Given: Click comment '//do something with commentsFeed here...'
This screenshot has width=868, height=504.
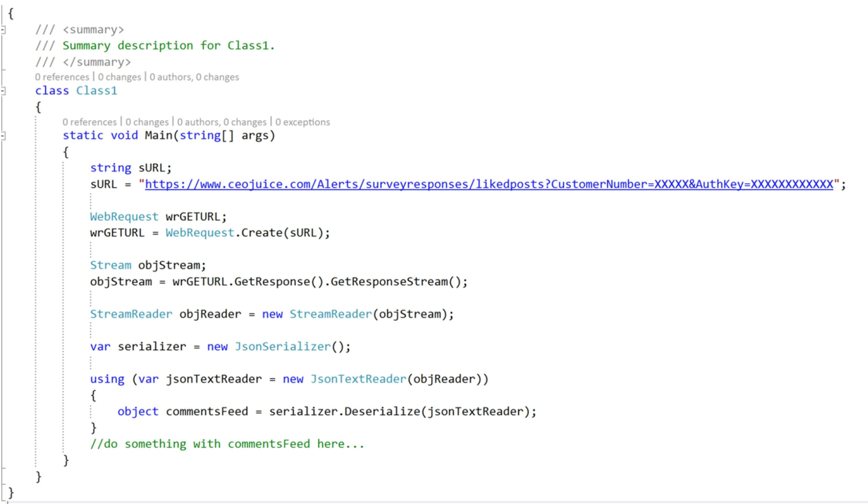Looking at the screenshot, I should (x=227, y=444).
